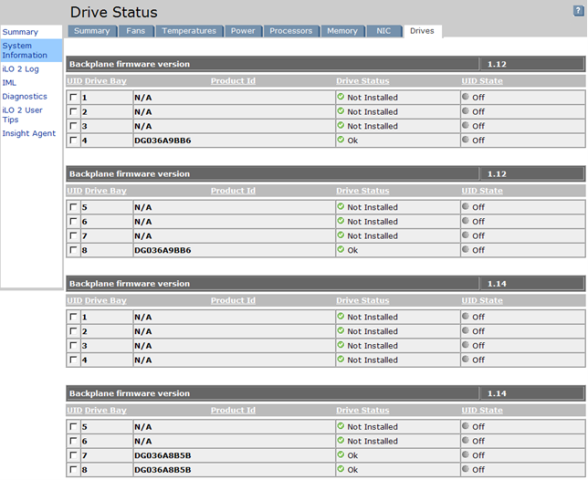588x480 pixels.
Task: Open the Processors tab
Action: tap(291, 31)
